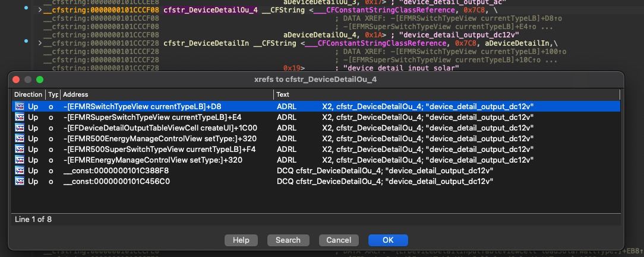Sort by the Direction column header

coord(28,94)
